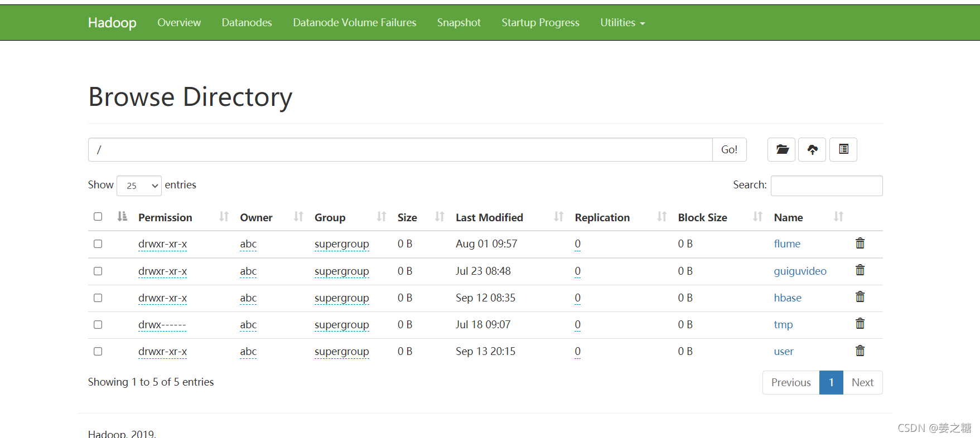Click the Permission column header
The image size is (980, 438).
165,217
